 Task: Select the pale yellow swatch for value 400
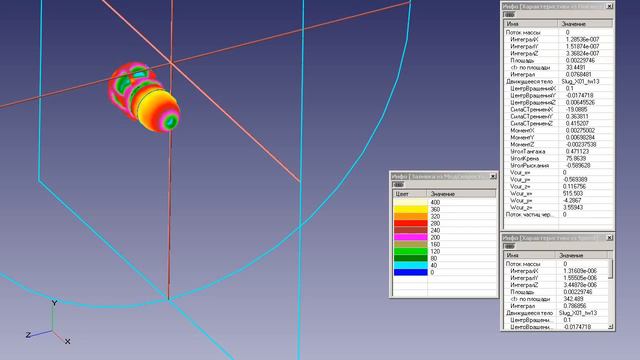pos(411,202)
